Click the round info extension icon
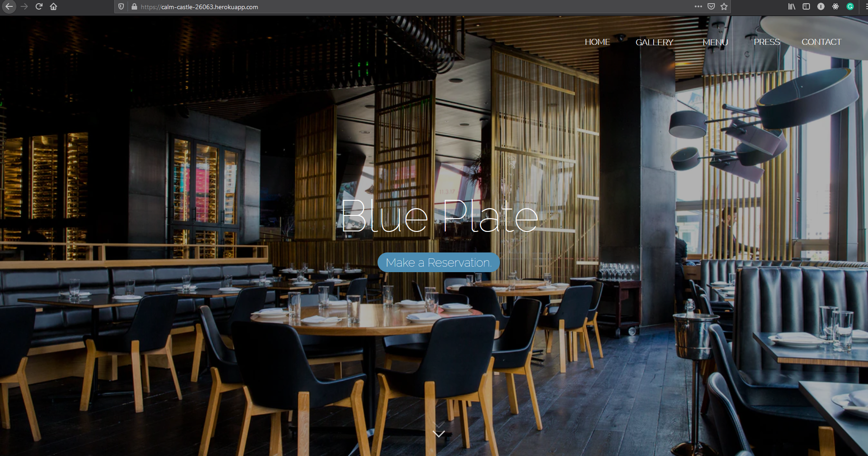 (821, 6)
